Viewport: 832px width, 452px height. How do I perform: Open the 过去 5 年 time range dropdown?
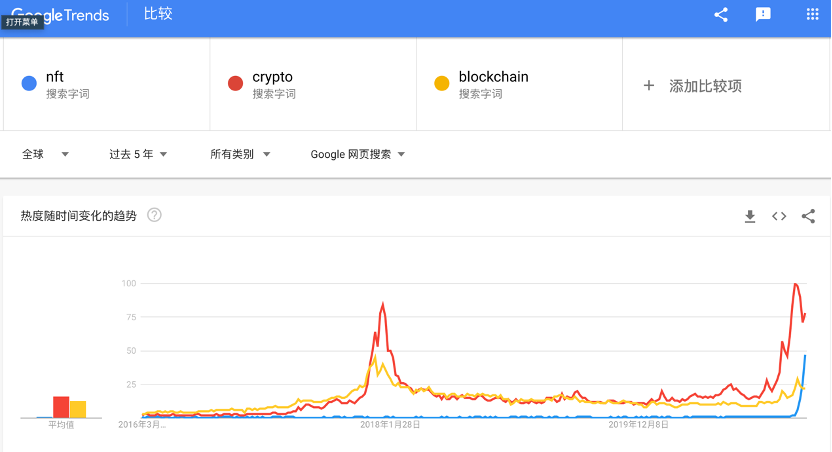coord(138,154)
